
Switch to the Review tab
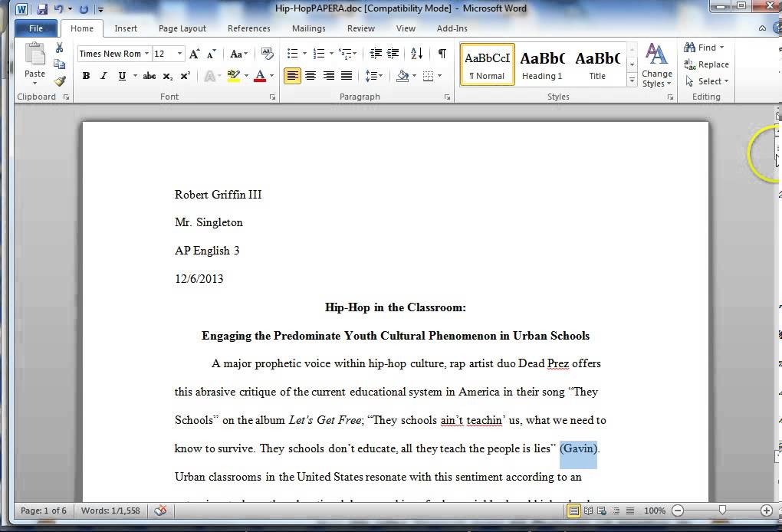(x=360, y=28)
